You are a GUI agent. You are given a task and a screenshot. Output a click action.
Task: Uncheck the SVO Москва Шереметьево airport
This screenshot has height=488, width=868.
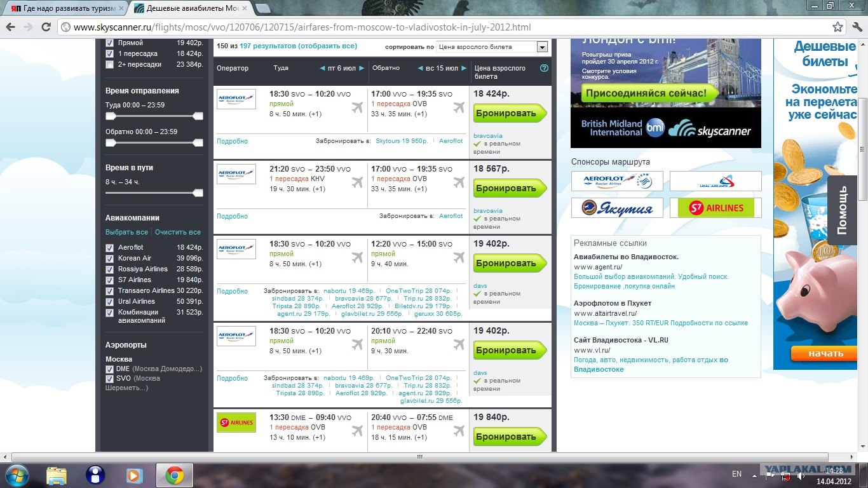[109, 378]
